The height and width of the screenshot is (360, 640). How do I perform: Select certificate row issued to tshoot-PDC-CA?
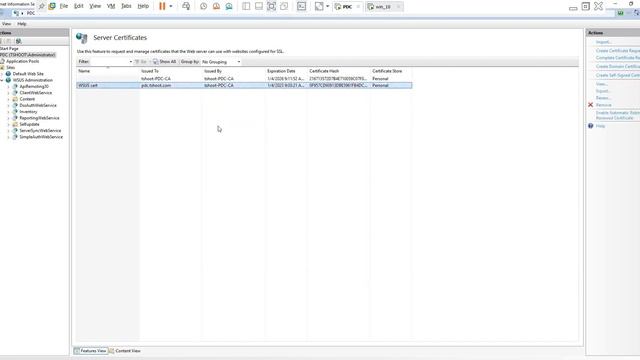tap(244, 78)
